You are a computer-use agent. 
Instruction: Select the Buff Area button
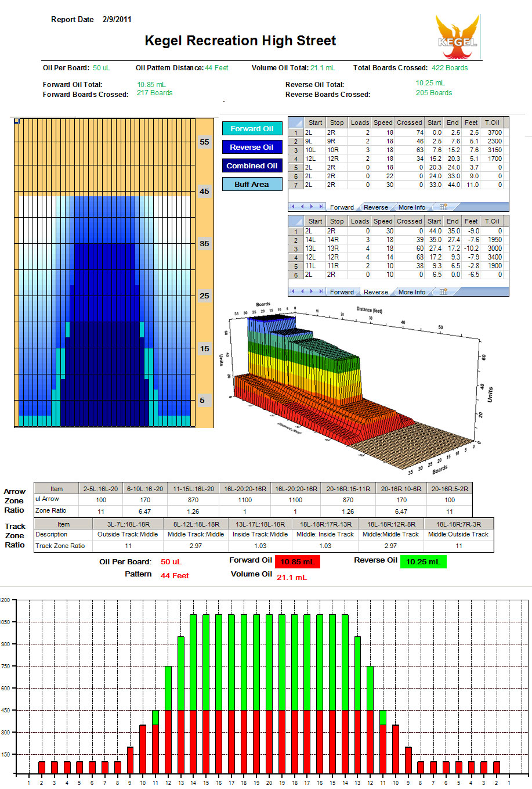(252, 185)
